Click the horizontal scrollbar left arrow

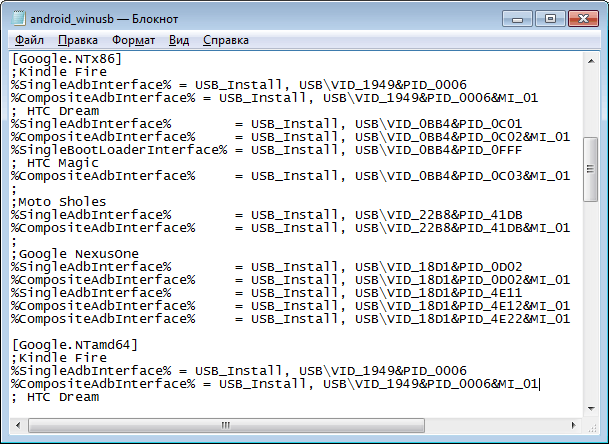tap(18, 425)
